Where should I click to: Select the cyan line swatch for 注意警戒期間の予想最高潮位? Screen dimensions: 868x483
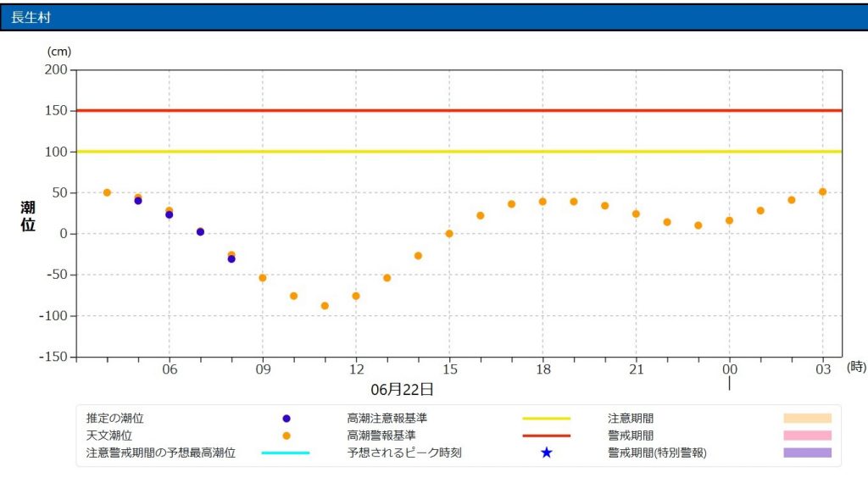pyautogui.click(x=286, y=453)
